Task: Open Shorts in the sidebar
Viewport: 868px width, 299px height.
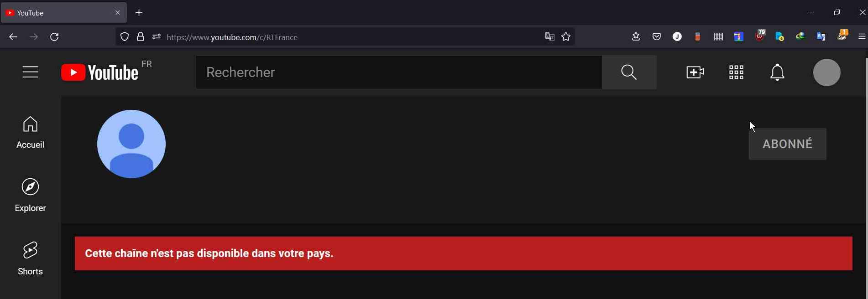Action: 31,258
